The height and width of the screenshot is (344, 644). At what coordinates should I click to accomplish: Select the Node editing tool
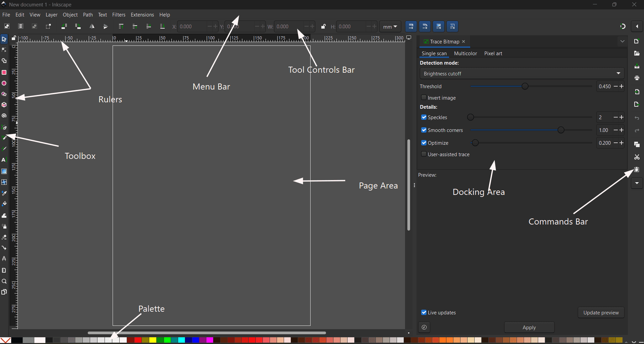tap(4, 50)
